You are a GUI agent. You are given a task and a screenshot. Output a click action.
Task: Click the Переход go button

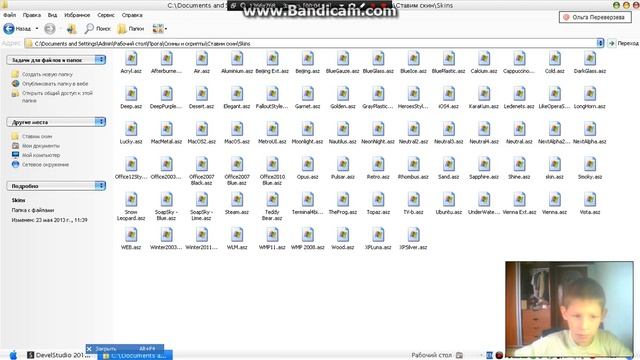[x=623, y=43]
